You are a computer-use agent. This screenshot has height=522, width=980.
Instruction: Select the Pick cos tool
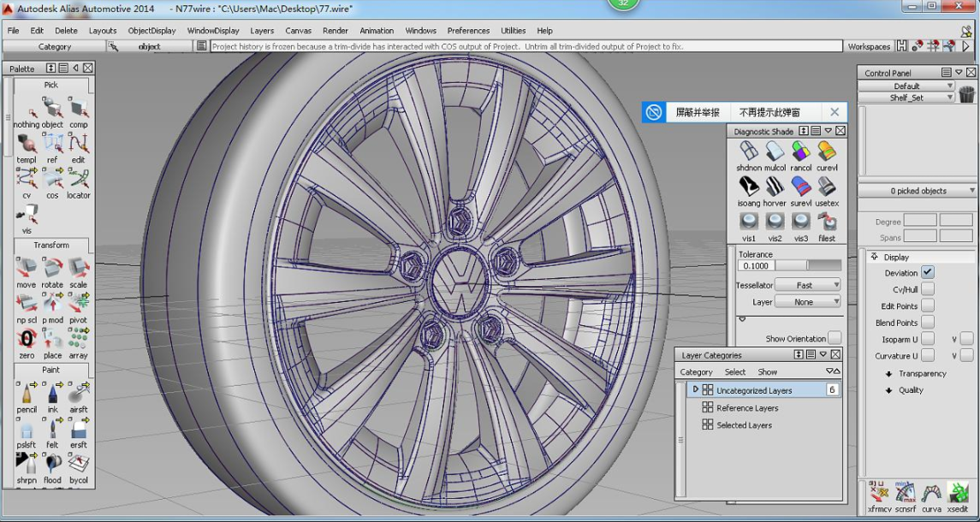52,183
